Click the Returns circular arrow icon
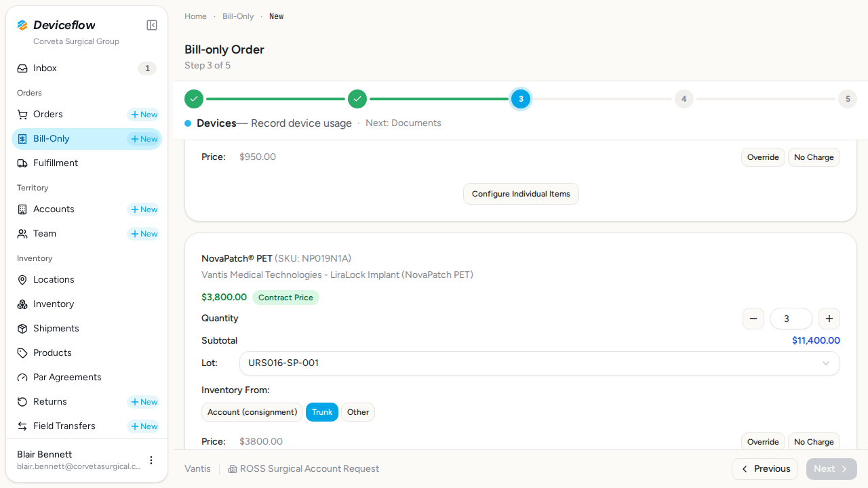This screenshot has width=868, height=488. click(x=22, y=402)
